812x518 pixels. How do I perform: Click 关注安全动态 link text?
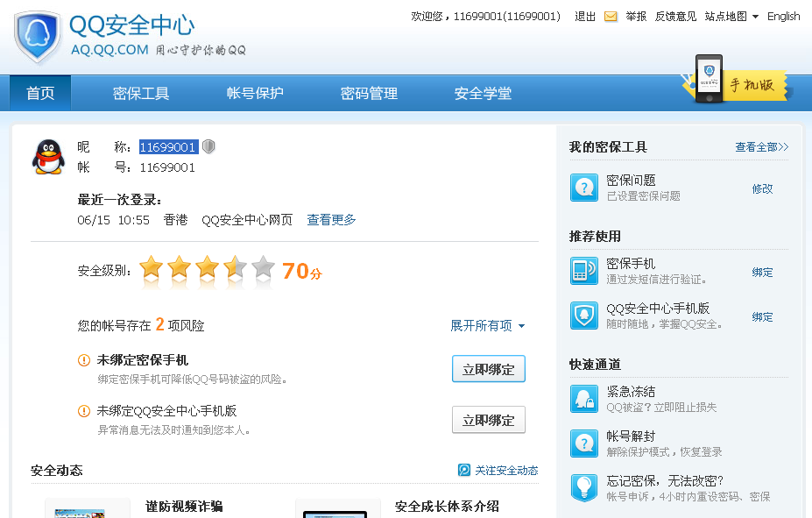[506, 471]
